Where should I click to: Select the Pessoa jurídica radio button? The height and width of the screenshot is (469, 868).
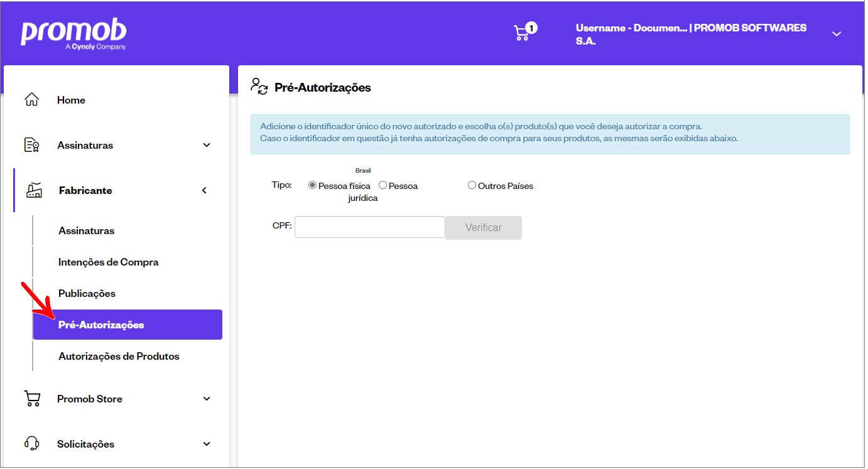tap(382, 185)
